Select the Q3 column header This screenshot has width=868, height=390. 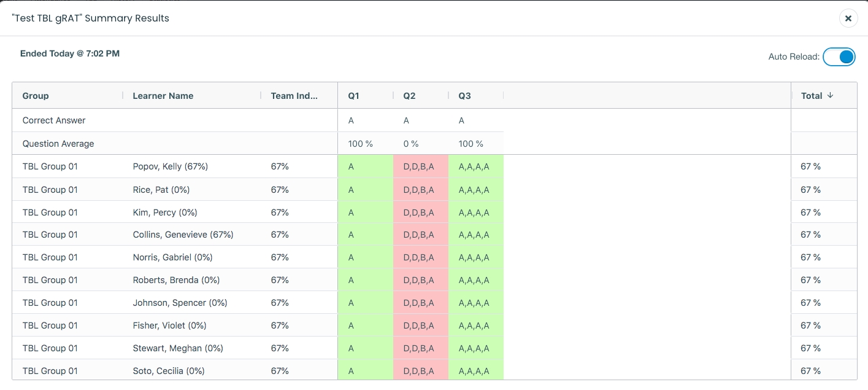tap(464, 96)
